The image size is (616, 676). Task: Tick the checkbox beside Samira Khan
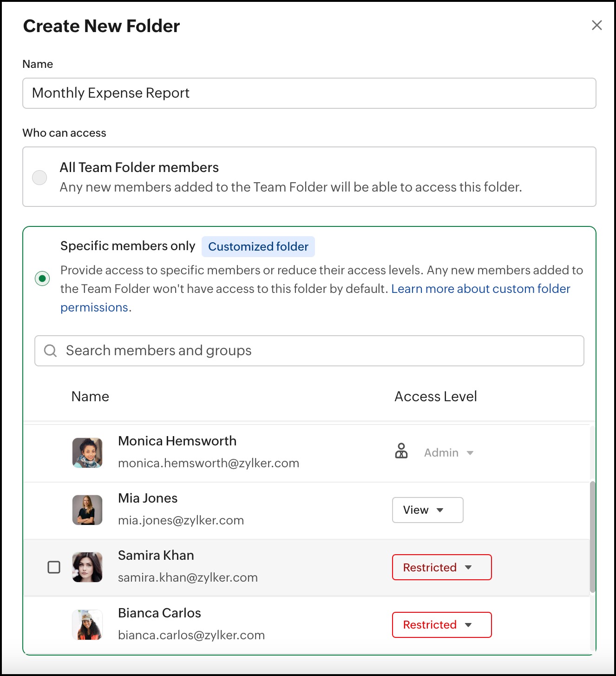(54, 567)
